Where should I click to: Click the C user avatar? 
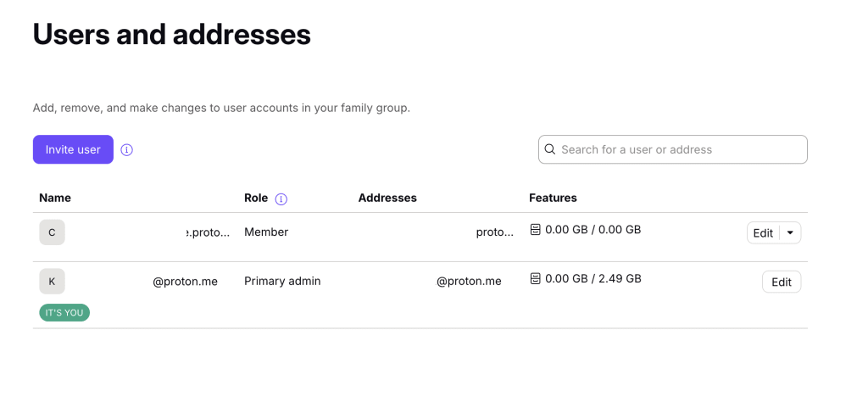tap(52, 232)
